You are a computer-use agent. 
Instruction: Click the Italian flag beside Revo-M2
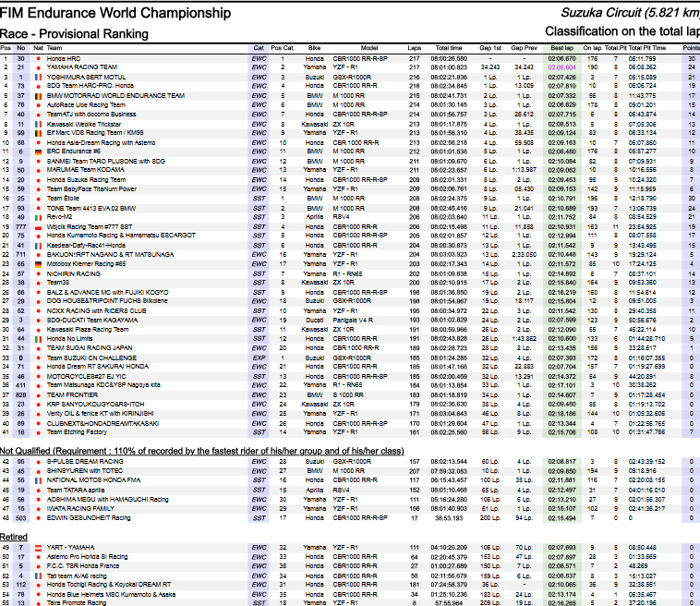point(39,217)
